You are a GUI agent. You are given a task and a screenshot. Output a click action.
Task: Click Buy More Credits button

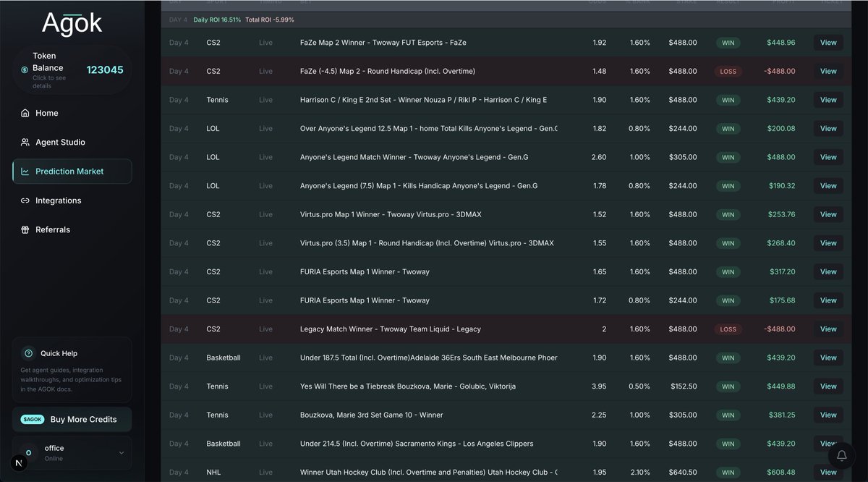[72, 419]
